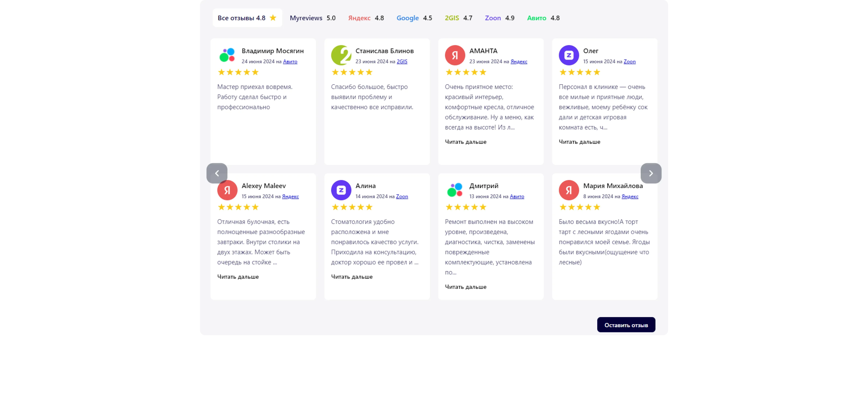The height and width of the screenshot is (405, 868).
Task: Click Zoon logo beside Олег review
Action: pyautogui.click(x=569, y=55)
